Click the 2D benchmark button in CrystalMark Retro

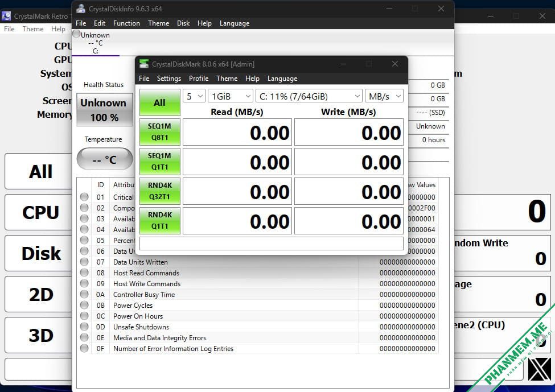38,294
